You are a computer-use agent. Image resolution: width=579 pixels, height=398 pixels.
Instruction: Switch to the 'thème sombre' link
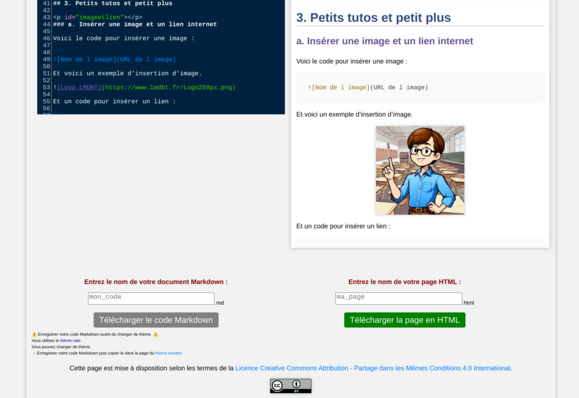click(168, 353)
